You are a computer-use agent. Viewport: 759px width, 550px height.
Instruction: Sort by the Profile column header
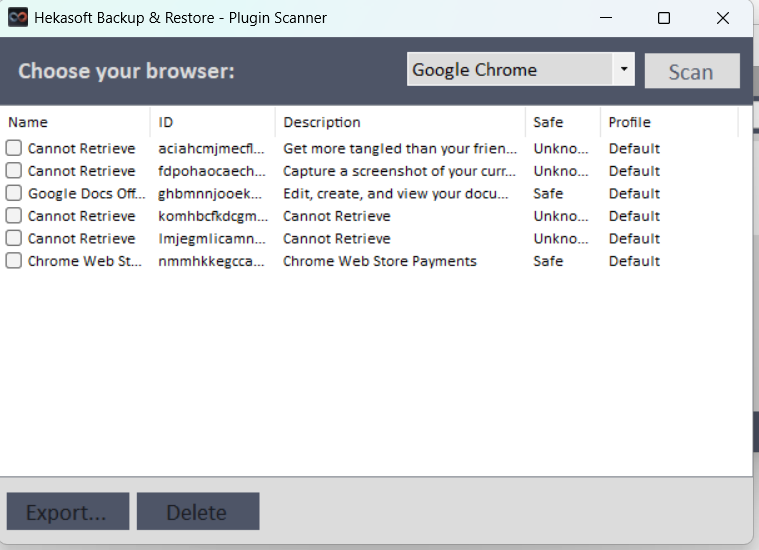tap(668, 122)
